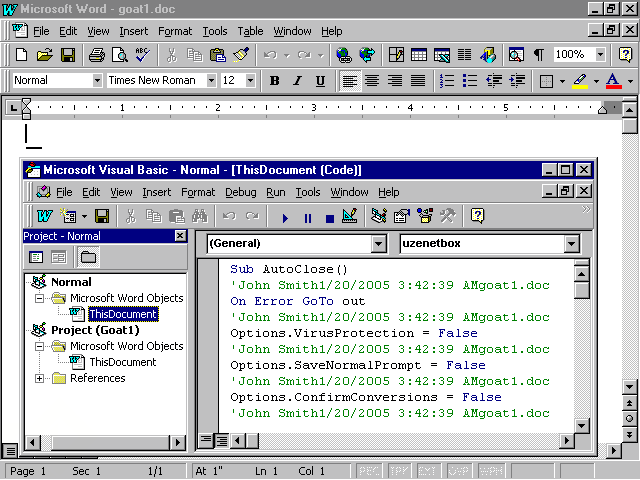Click the Spelling and Grammar check icon
640x480 pixels.
click(141, 55)
